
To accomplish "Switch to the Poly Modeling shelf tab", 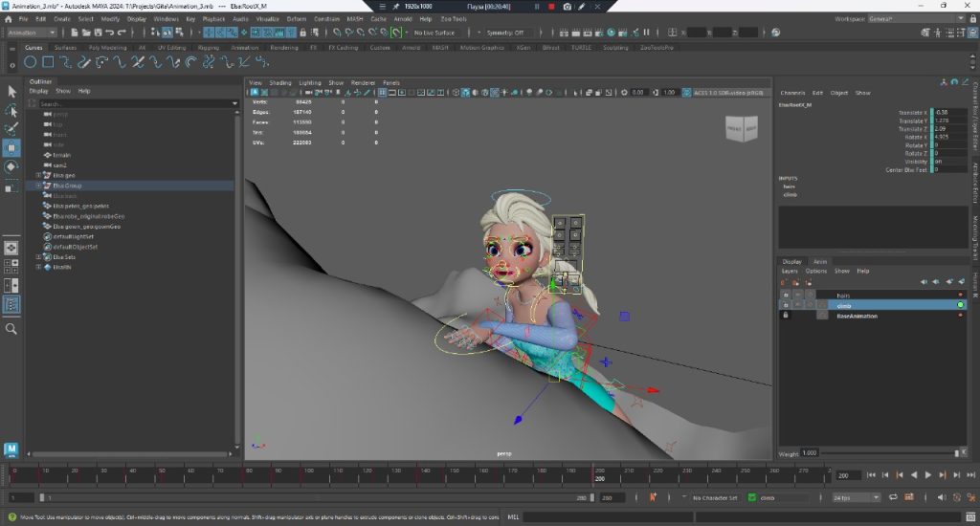I will pyautogui.click(x=107, y=48).
